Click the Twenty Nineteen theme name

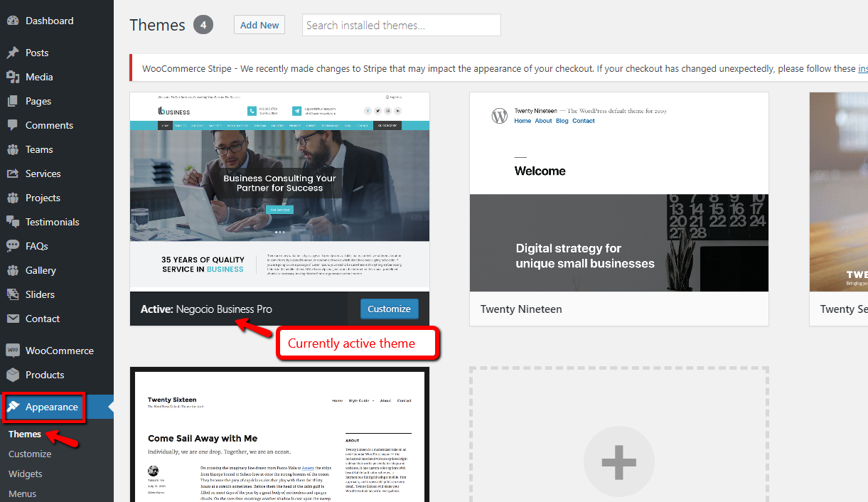point(521,309)
